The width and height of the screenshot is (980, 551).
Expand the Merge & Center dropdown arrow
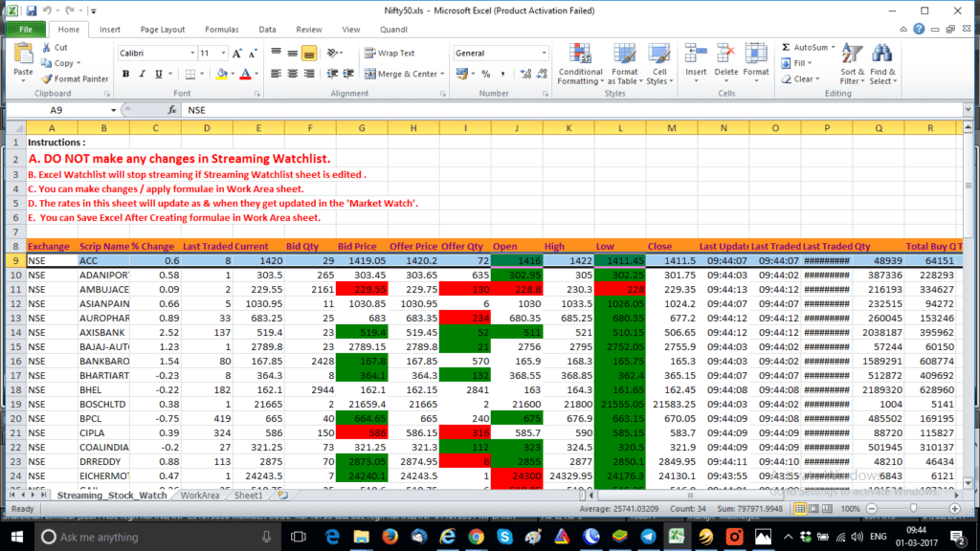[x=442, y=74]
